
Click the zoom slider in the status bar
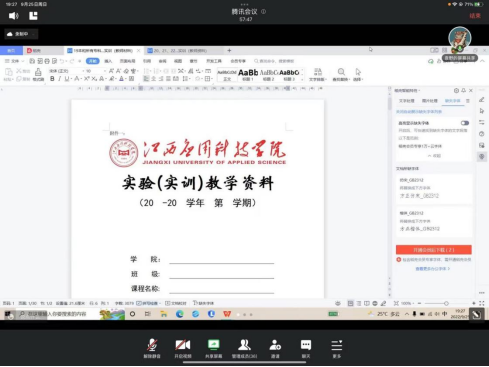[446, 303]
